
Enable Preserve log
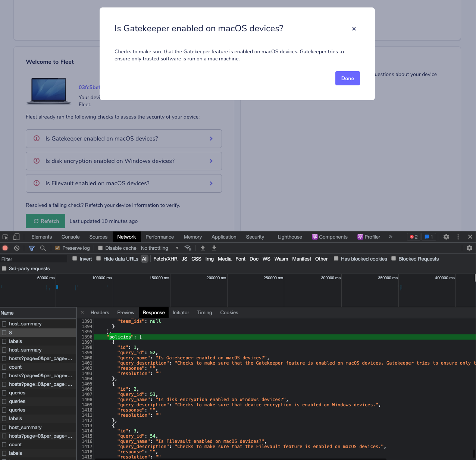[57, 248]
